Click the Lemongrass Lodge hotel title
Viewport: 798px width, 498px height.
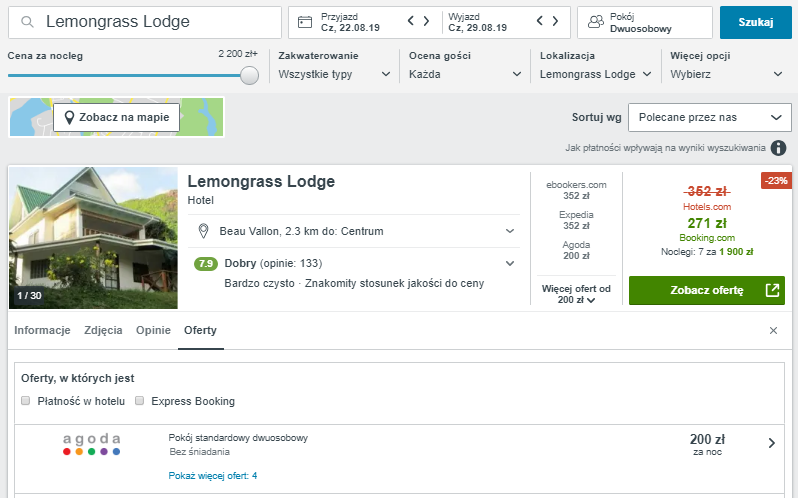(261, 182)
